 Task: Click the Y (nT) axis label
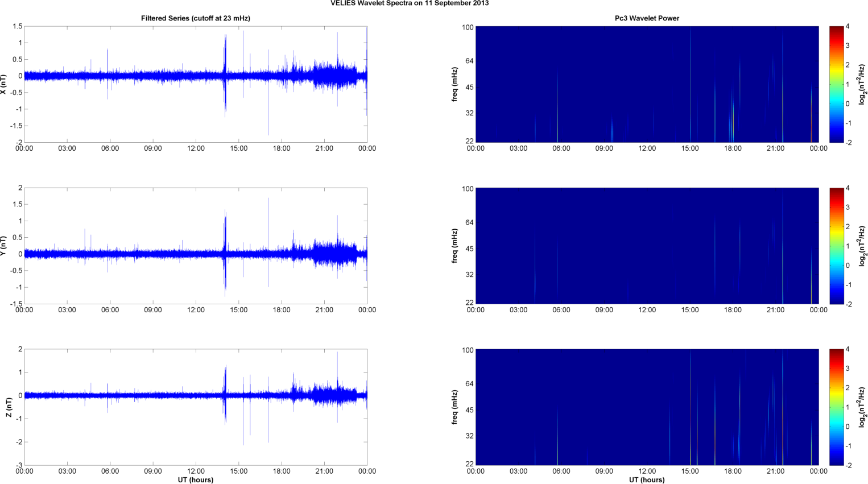click(3, 246)
